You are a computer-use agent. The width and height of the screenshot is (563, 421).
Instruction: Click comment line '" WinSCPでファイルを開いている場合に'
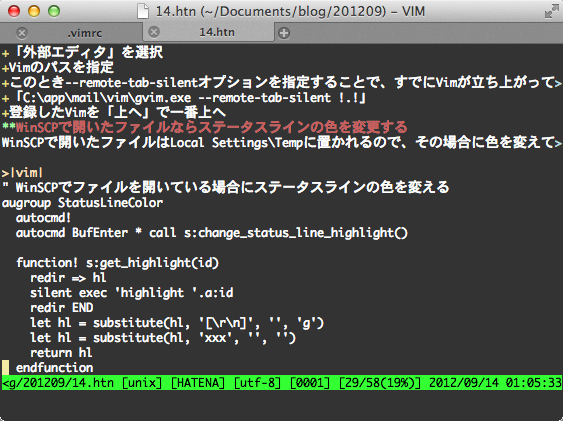pos(225,187)
